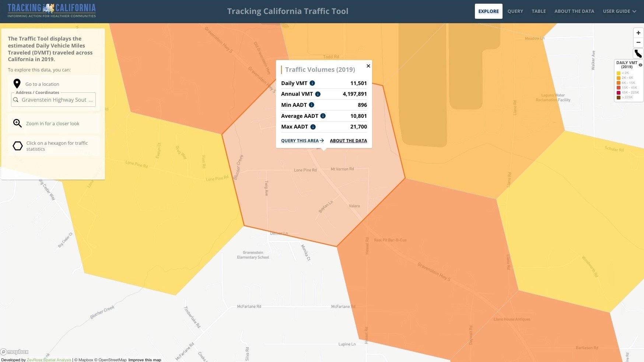Switch to the Query tab
This screenshot has width=644, height=362.
(x=515, y=11)
